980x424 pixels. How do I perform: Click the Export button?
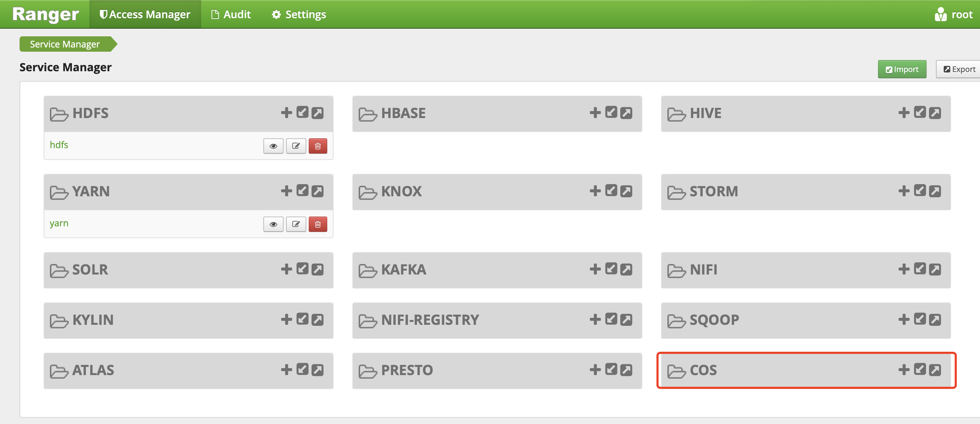click(x=959, y=69)
